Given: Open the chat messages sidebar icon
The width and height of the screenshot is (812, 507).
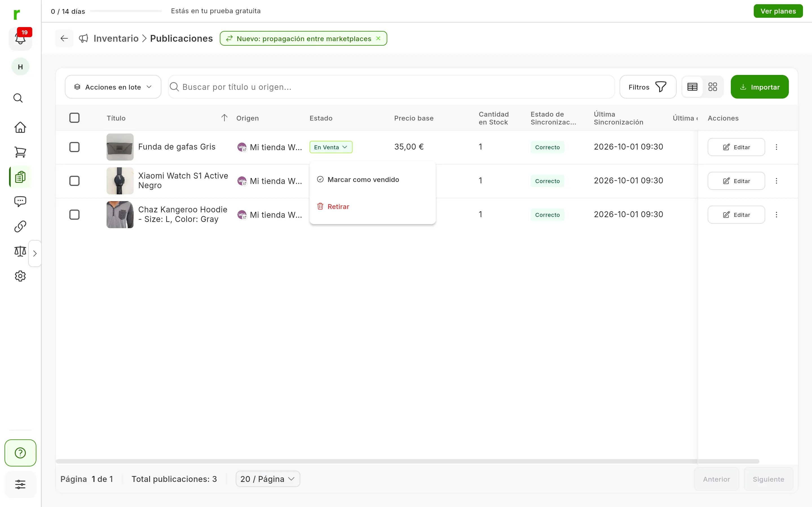Looking at the screenshot, I should (20, 201).
